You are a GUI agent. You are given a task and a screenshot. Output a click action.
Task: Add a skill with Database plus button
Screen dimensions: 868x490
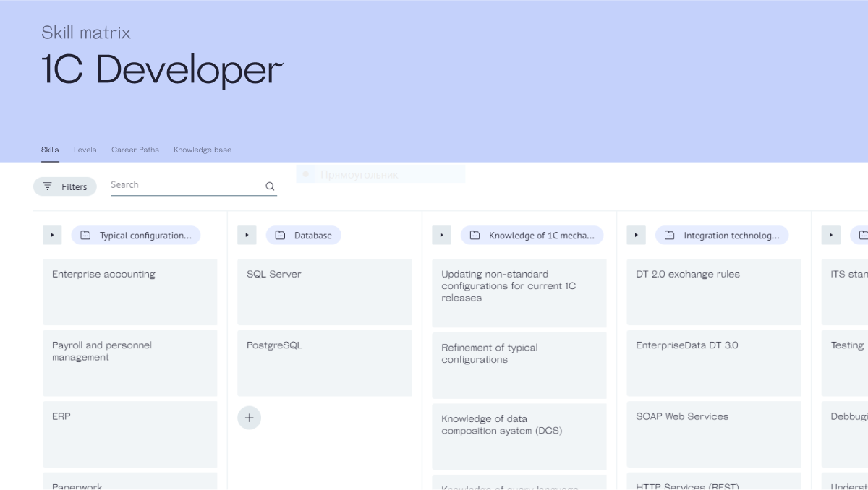249,418
